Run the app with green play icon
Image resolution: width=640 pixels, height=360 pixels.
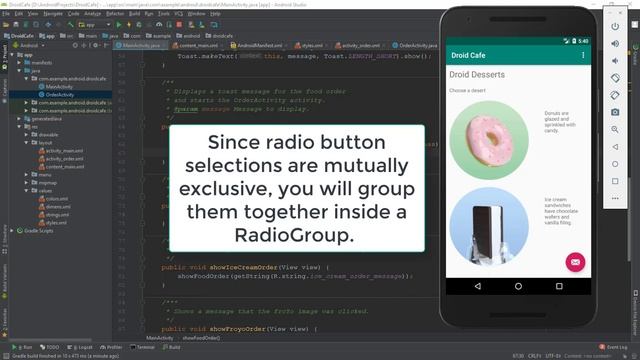point(119,25)
